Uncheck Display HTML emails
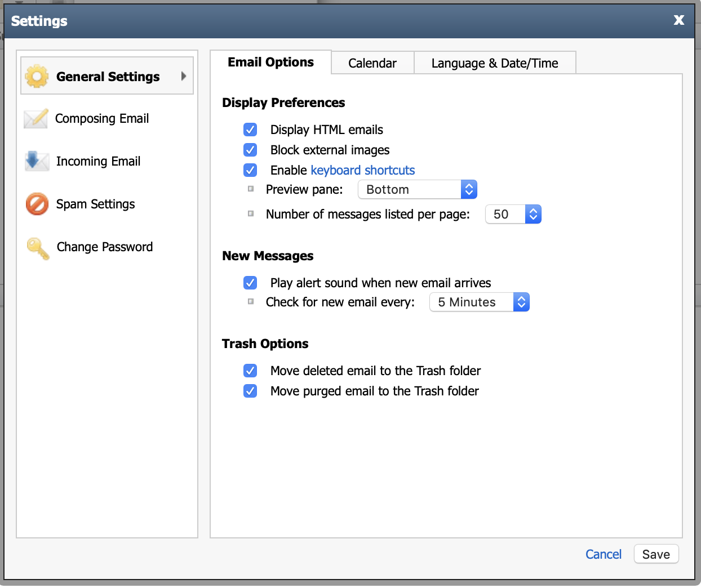The width and height of the screenshot is (701, 588). coord(250,130)
